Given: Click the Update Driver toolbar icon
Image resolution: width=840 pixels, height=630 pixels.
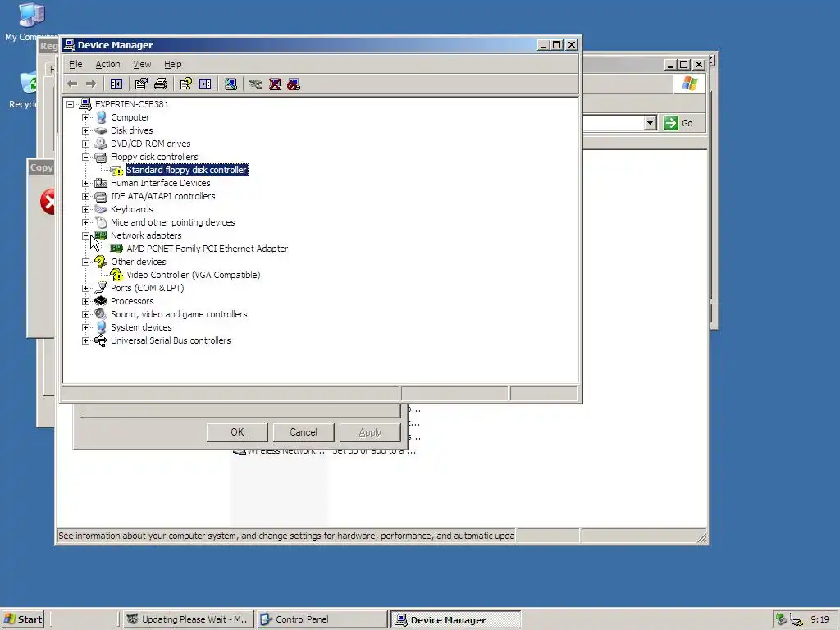Looking at the screenshot, I should (x=256, y=84).
